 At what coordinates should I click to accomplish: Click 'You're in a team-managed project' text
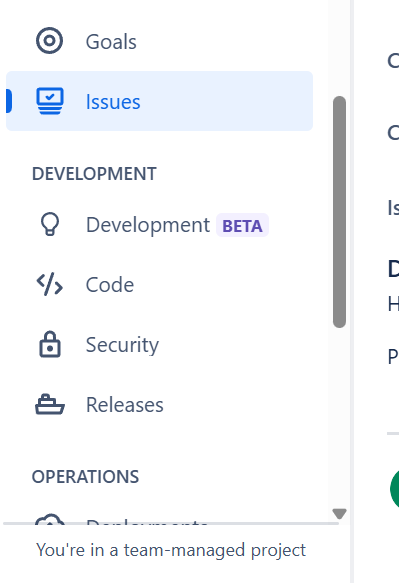click(x=171, y=550)
